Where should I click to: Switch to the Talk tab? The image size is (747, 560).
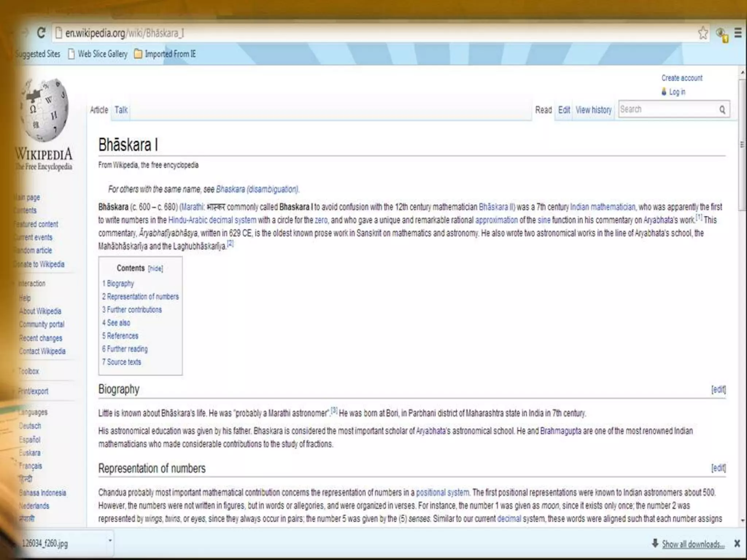pyautogui.click(x=121, y=110)
